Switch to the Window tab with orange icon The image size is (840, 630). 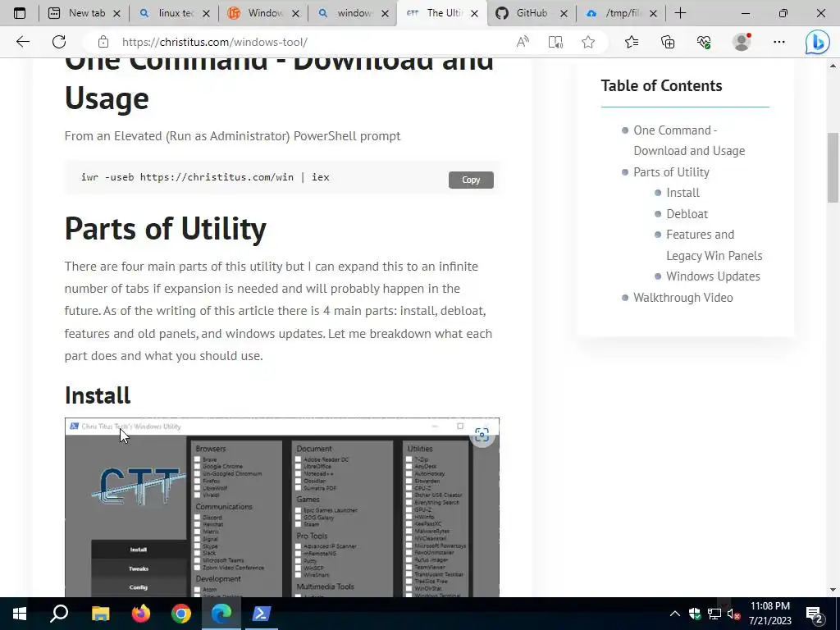[265, 13]
